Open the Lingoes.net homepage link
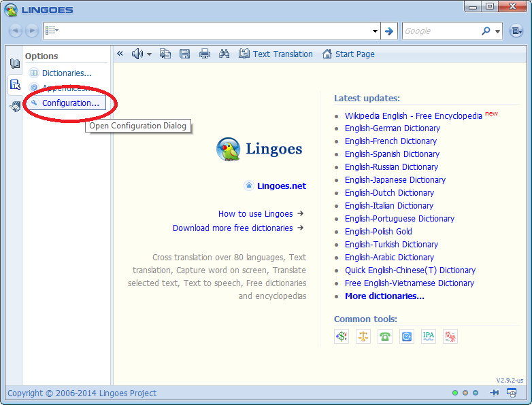This screenshot has height=405, width=532. coord(282,186)
